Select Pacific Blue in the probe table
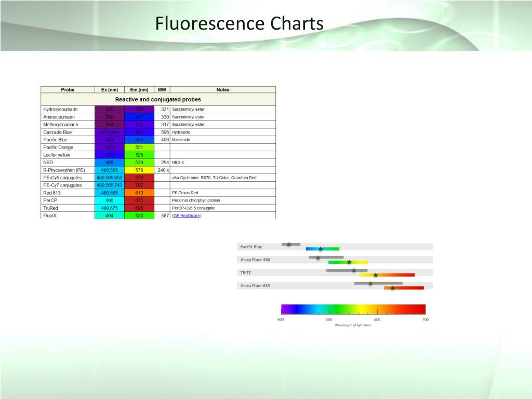 tap(68, 140)
